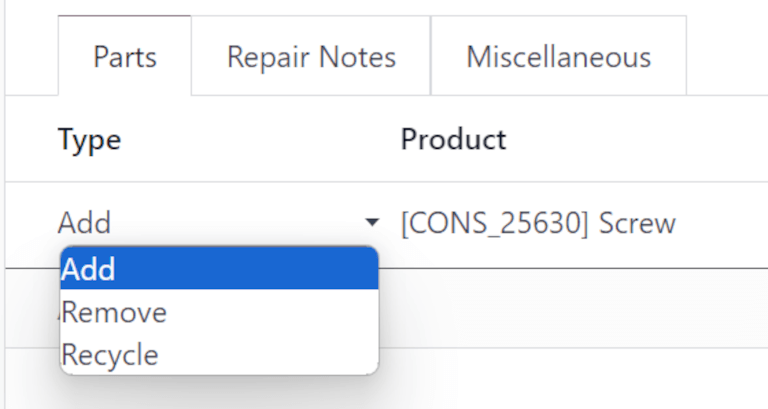Select the [CONS_25630] Screw product cell
This screenshot has width=768, height=409.
(538, 222)
